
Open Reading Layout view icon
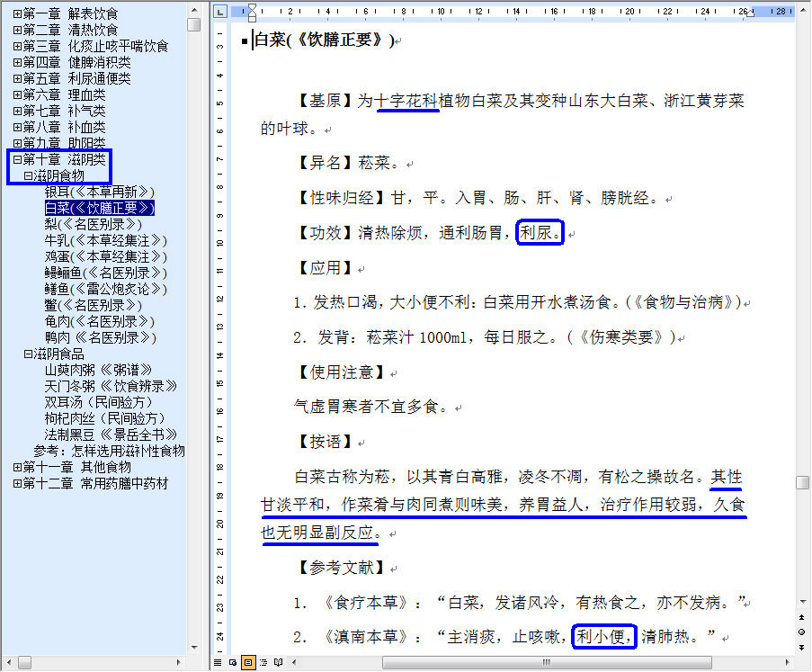click(278, 663)
